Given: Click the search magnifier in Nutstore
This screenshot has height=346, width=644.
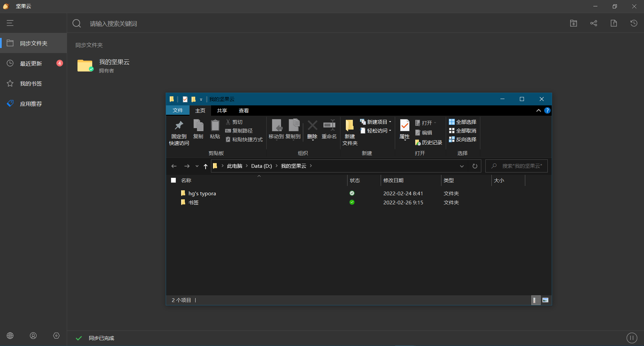Looking at the screenshot, I should pyautogui.click(x=77, y=23).
